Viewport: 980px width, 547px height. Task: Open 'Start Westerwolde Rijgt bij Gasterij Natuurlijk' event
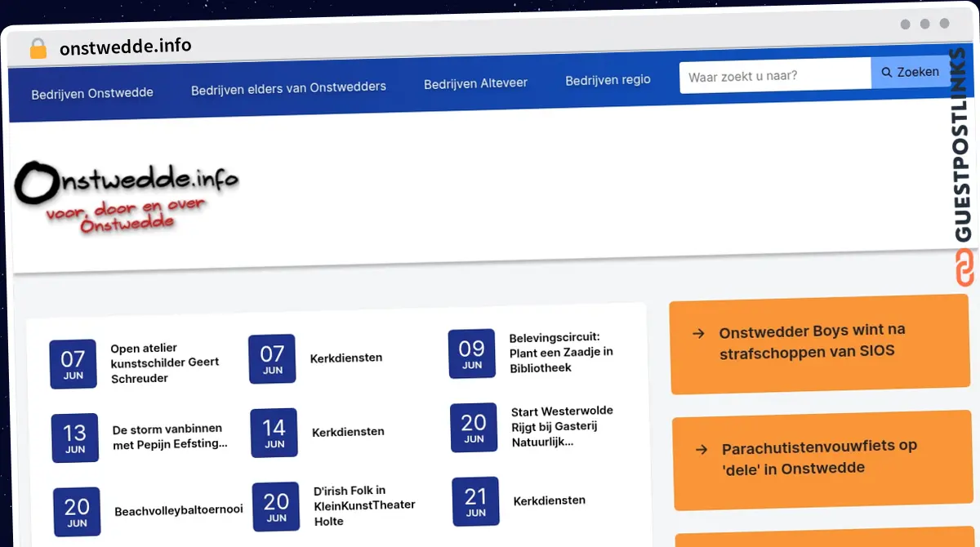(562, 426)
